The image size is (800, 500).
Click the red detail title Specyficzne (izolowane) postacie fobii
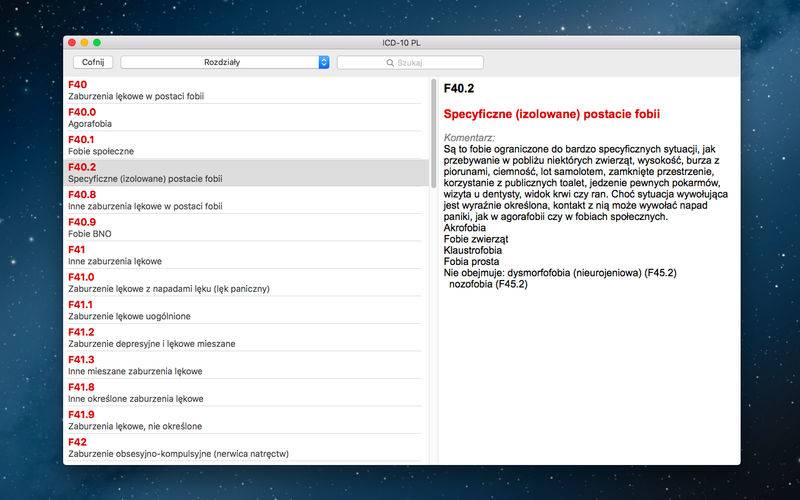pos(552,114)
